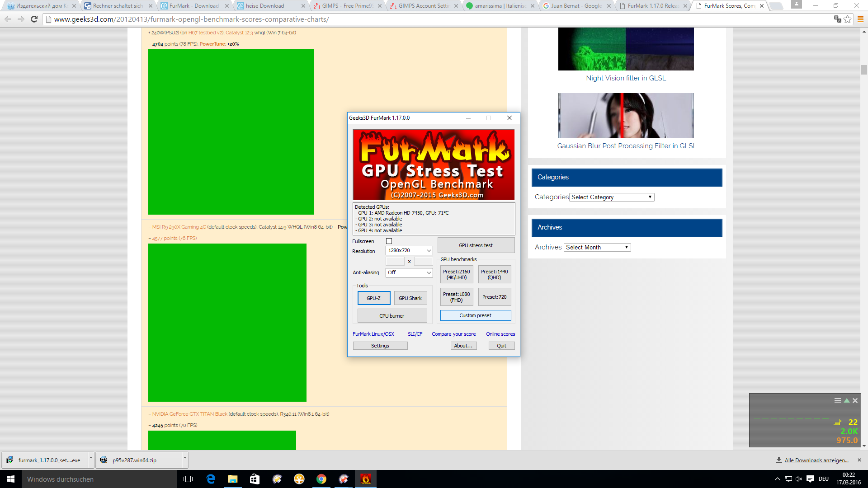Start the GPU stress test

[476, 245]
